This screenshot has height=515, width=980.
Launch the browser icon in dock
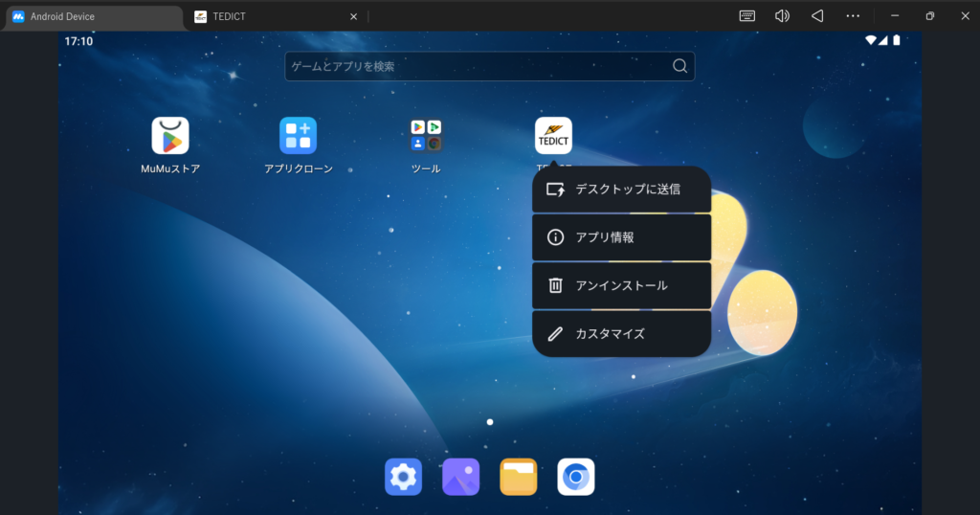pyautogui.click(x=576, y=477)
